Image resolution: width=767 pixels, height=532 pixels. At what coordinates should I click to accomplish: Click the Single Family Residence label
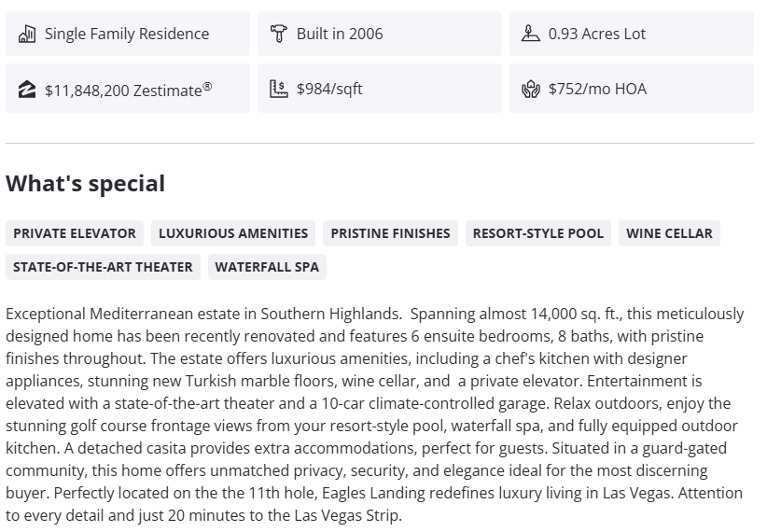[127, 34]
